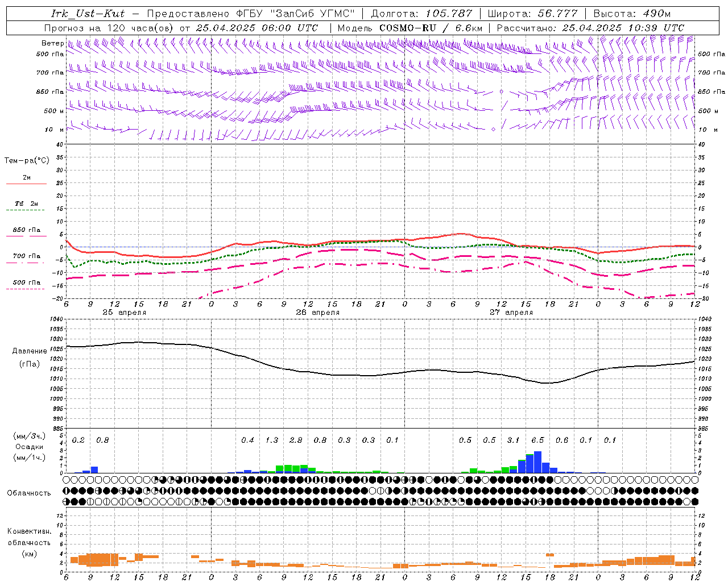Click the 0.6 three-hour precipitation value
The image size is (728, 582).
coord(562,440)
